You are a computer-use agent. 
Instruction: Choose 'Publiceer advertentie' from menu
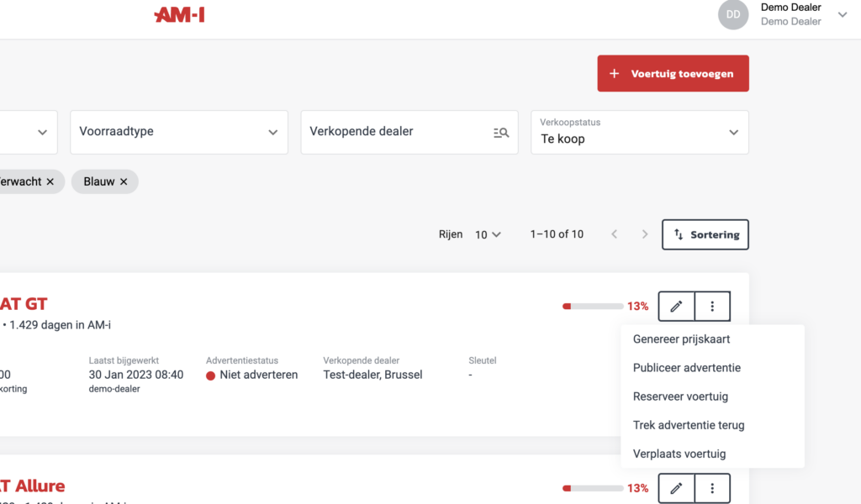point(686,368)
